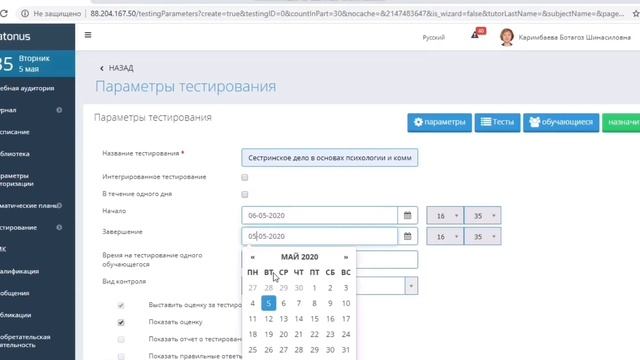Screen dimensions: 640x360
Task: Select day 1 in the May calendar
Action: (x=314, y=288)
